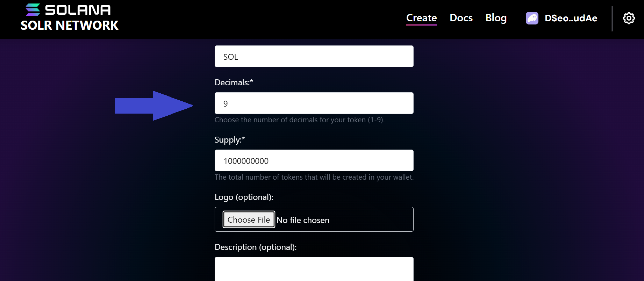Click the Decimals label text
This screenshot has height=281, width=644.
234,82
